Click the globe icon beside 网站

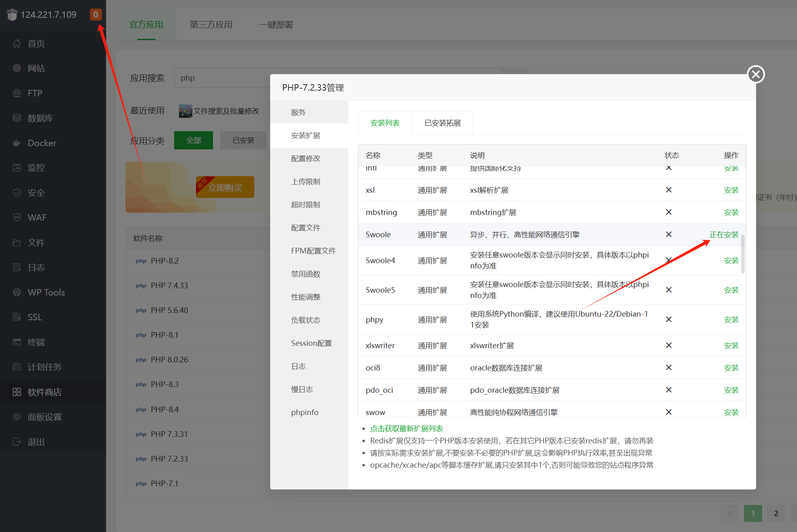(17, 68)
